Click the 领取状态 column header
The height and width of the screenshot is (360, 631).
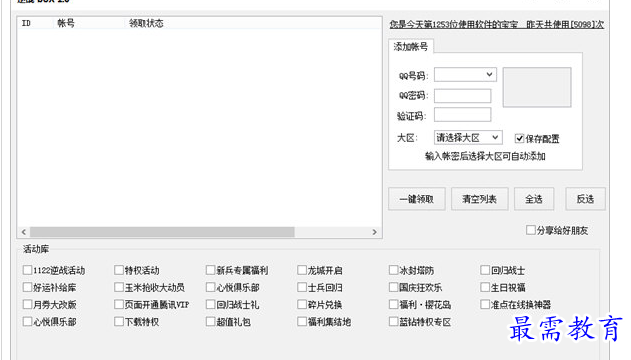coord(146,23)
